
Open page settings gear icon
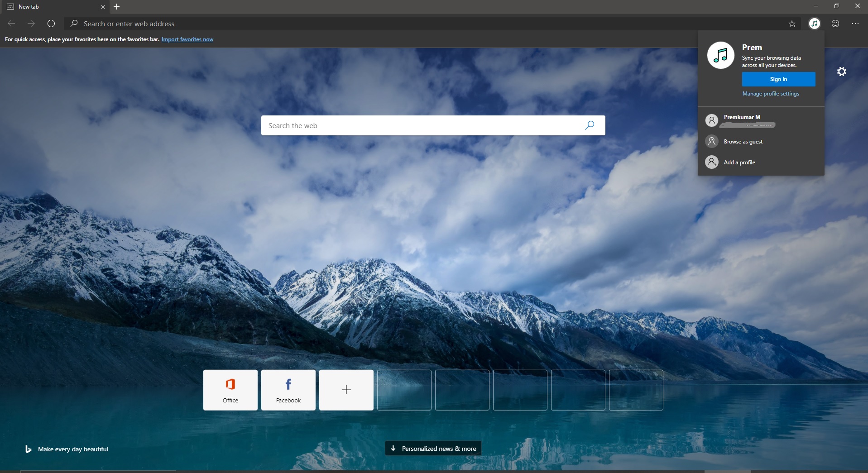coord(841,72)
